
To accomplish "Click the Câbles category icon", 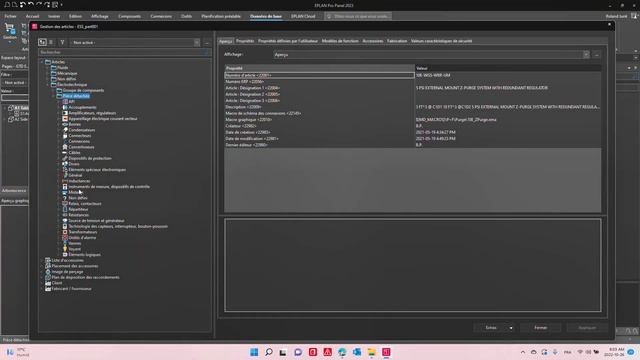I will (x=65, y=153).
